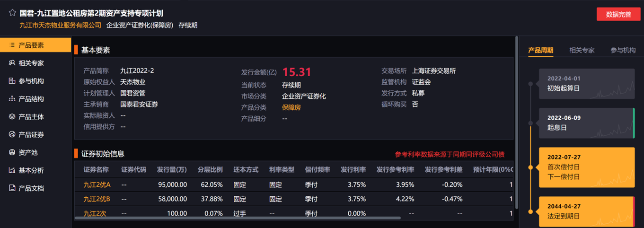
Task: Select the 产品周期 tab
Action: point(540,50)
